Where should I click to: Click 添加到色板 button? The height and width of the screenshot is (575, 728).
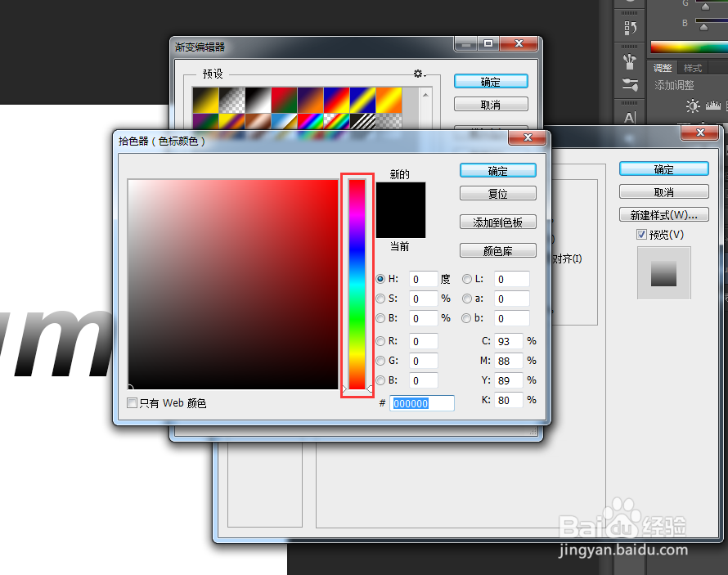pyautogui.click(x=497, y=222)
